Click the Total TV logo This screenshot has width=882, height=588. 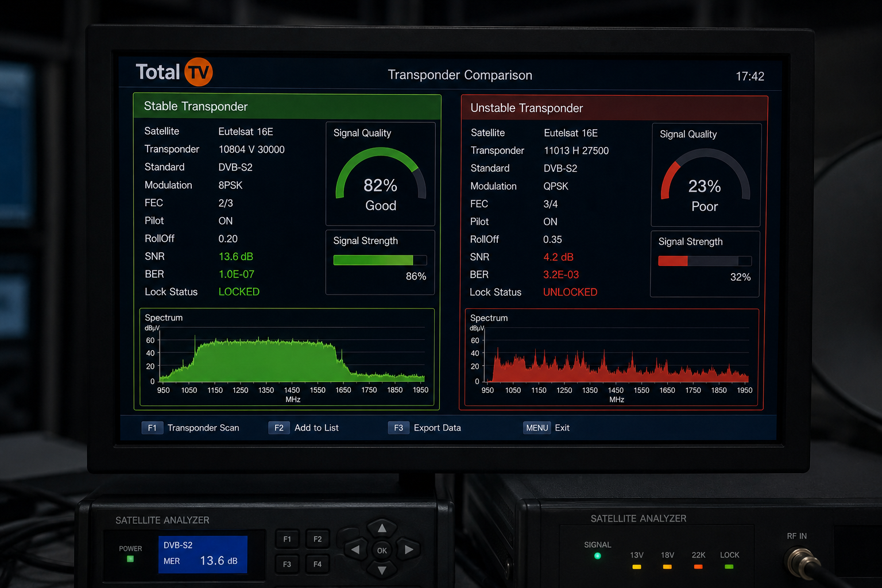pos(174,72)
